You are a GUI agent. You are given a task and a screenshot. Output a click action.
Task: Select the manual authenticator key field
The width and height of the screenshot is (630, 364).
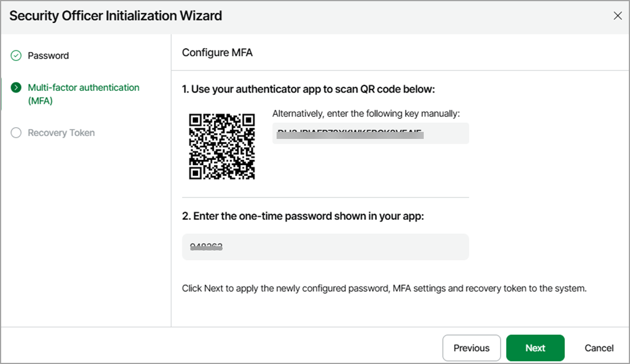(x=370, y=134)
